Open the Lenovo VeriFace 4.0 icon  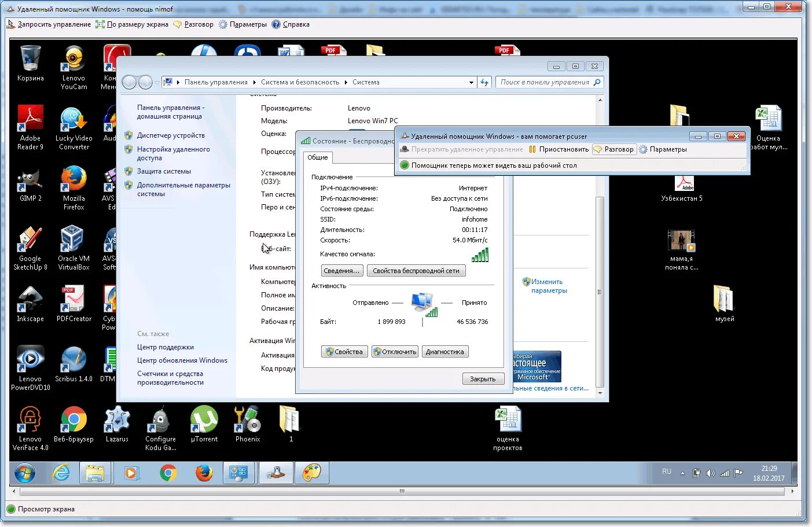tap(30, 429)
